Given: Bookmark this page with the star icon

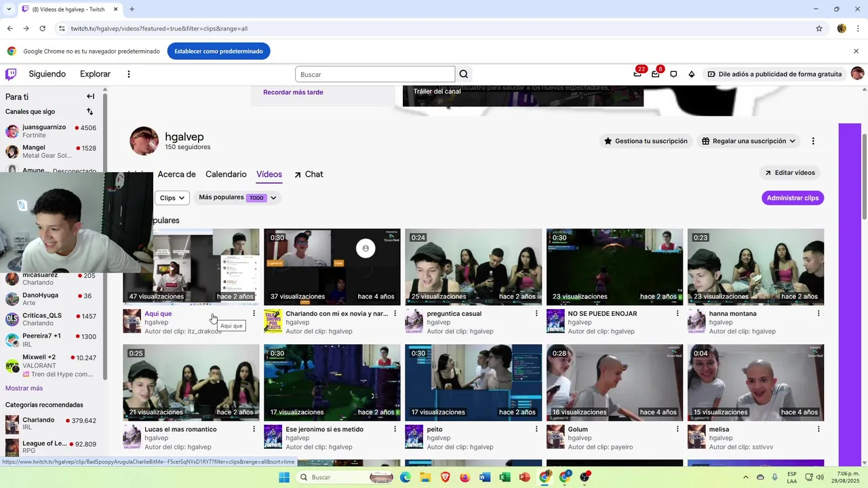Looking at the screenshot, I should click(819, 28).
